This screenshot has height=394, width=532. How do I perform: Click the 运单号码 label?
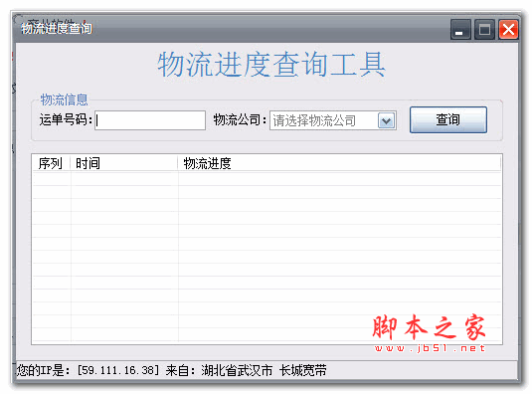(x=66, y=119)
